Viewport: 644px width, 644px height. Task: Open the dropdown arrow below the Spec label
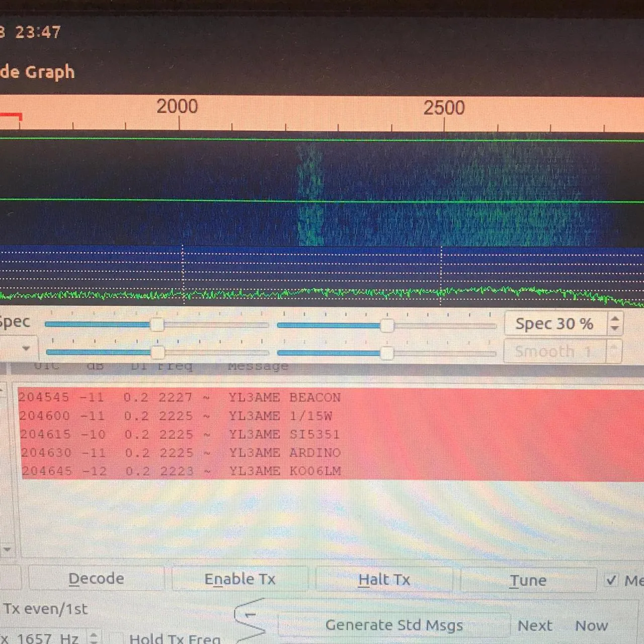click(x=26, y=348)
